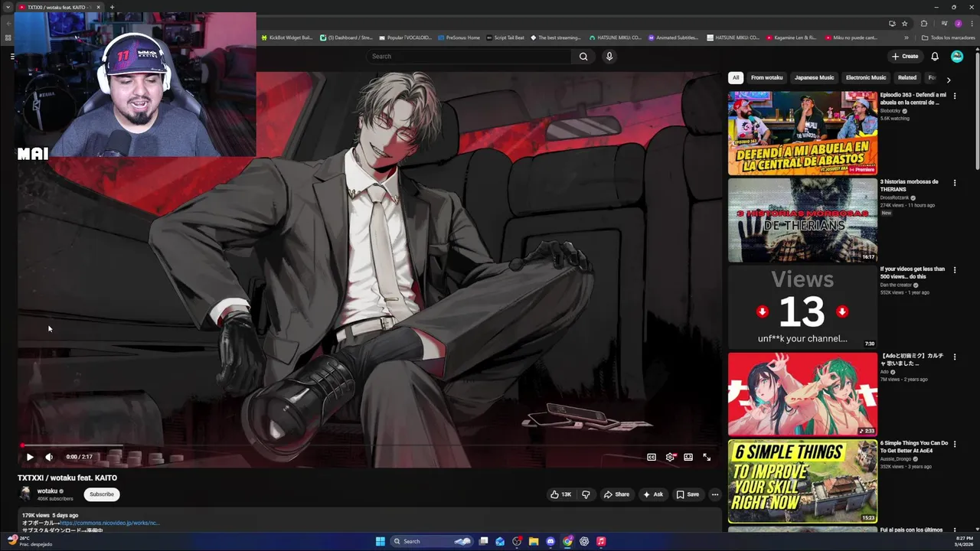This screenshot has height=551, width=980.
Task: Open more options for 6 Simple Things video
Action: click(955, 443)
